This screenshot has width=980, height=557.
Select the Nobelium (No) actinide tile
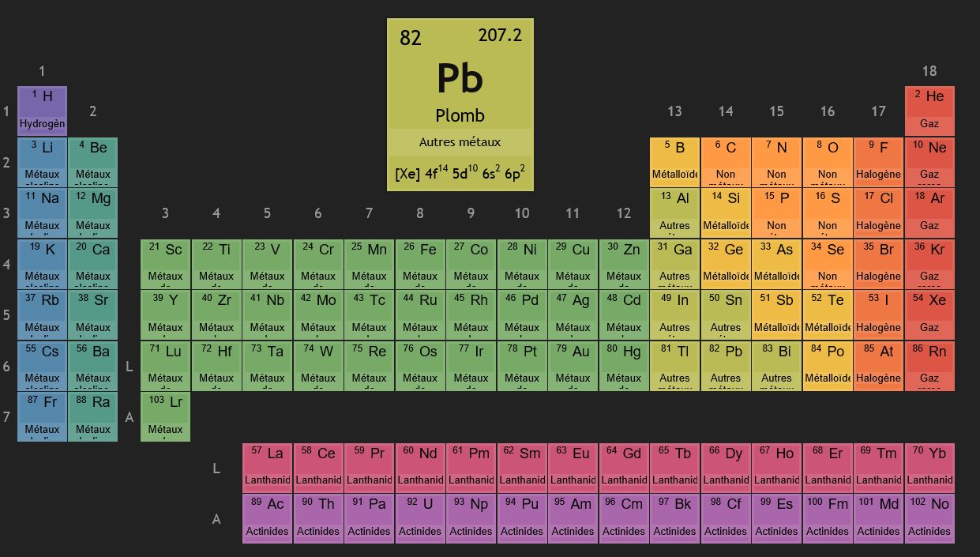[929, 518]
